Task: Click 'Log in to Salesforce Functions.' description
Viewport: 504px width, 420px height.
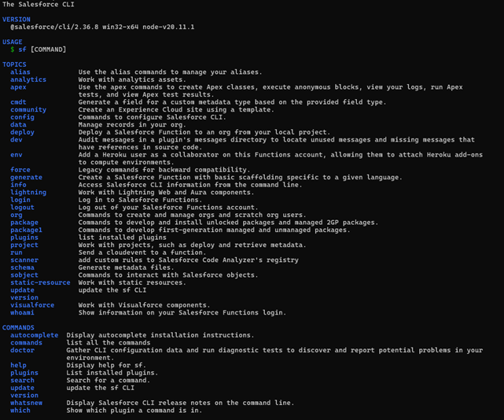Action: [x=140, y=200]
